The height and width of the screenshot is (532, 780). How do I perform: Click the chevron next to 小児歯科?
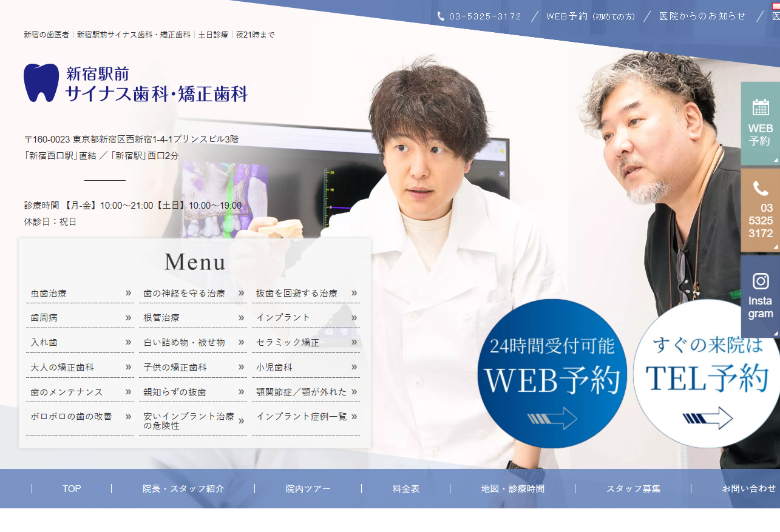pyautogui.click(x=354, y=367)
